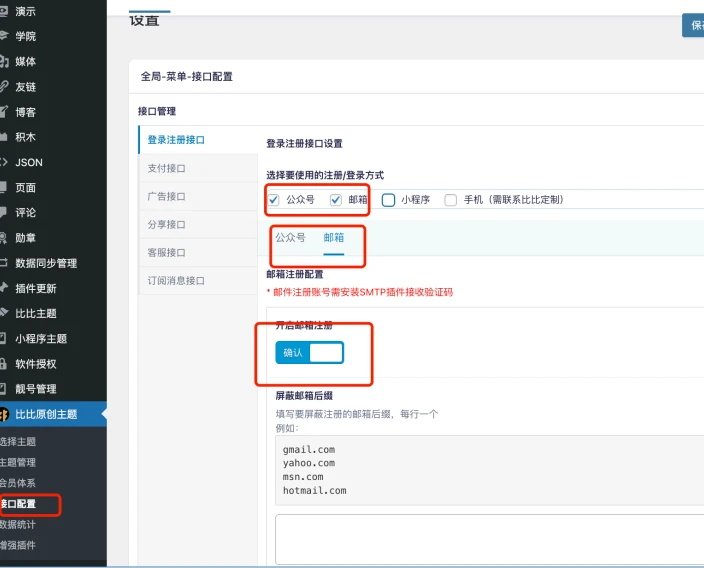704x568 pixels.
Task: Open the 演示 sidebar menu icon
Action: (4, 11)
